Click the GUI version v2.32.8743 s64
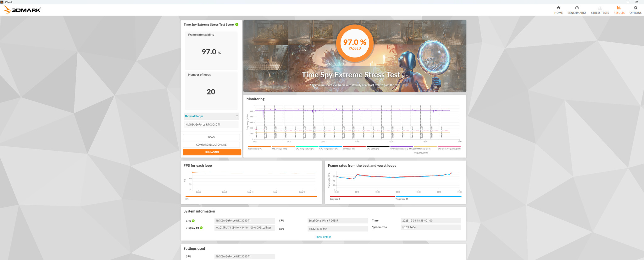644x260 pixels. pyautogui.click(x=337, y=229)
